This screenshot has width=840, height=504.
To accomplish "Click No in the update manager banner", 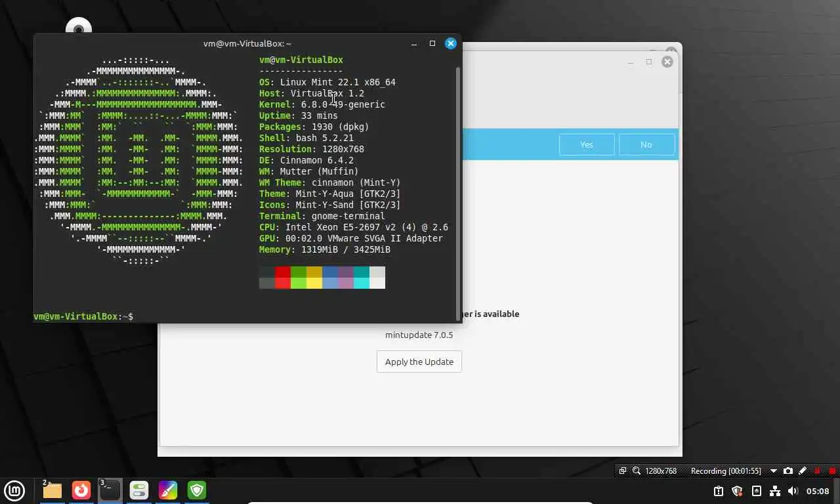I will tap(646, 144).
